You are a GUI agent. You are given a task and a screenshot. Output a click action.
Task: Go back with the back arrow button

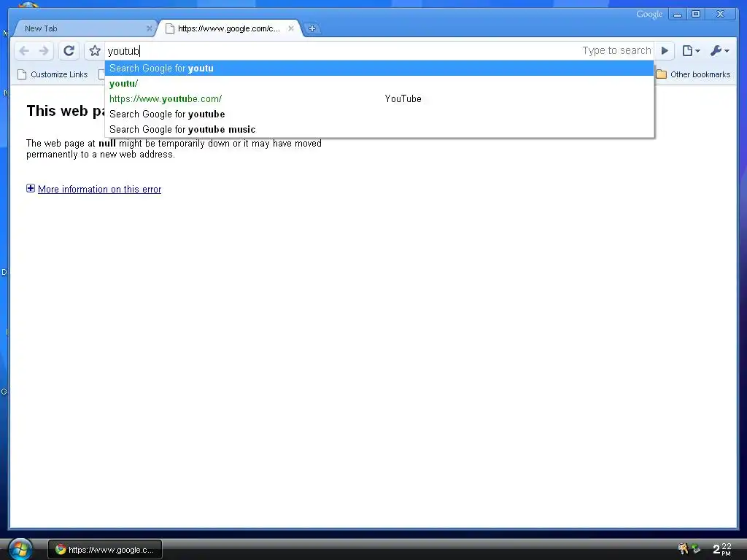(x=24, y=51)
